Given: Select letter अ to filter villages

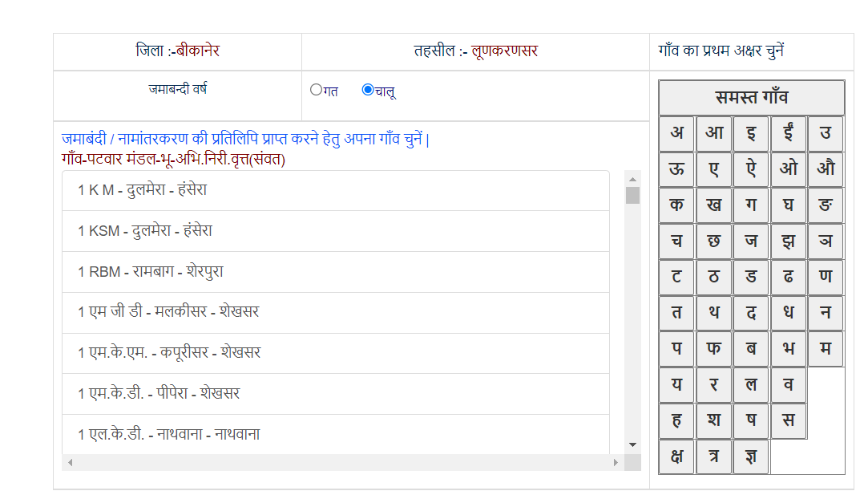Looking at the screenshot, I should click(x=676, y=133).
